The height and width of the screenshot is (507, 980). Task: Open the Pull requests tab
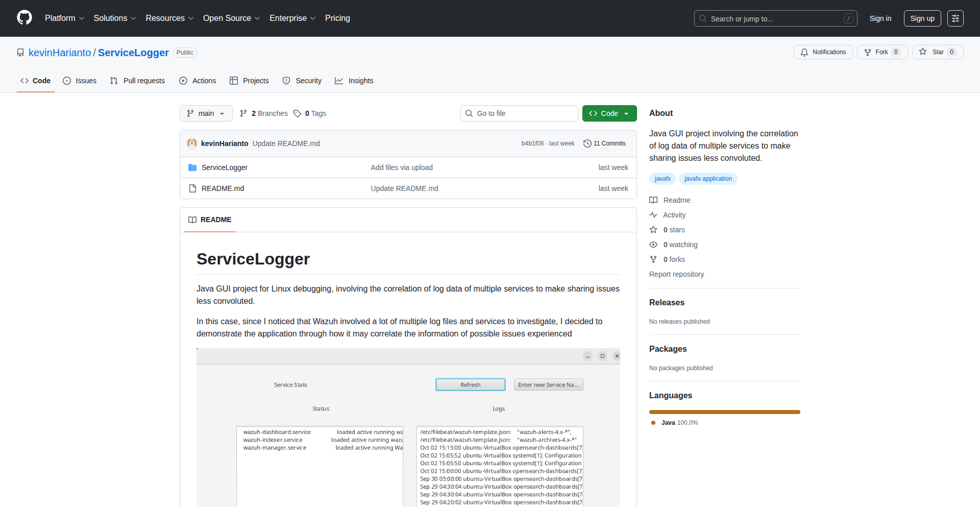(x=137, y=81)
